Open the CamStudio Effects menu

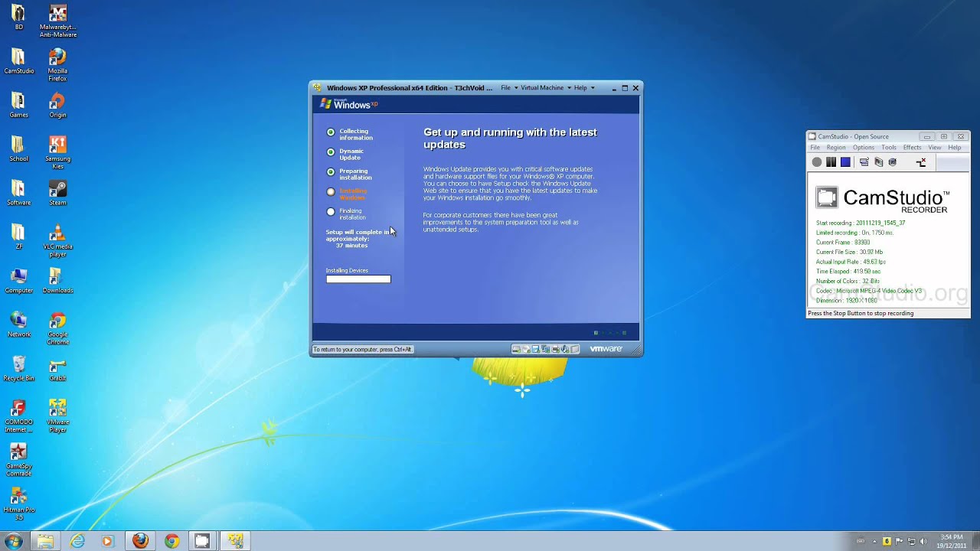tap(913, 148)
